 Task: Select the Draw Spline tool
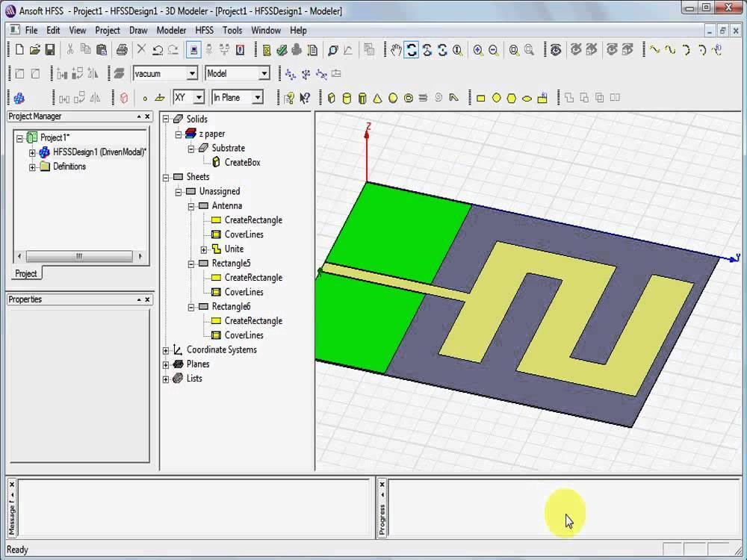click(670, 49)
